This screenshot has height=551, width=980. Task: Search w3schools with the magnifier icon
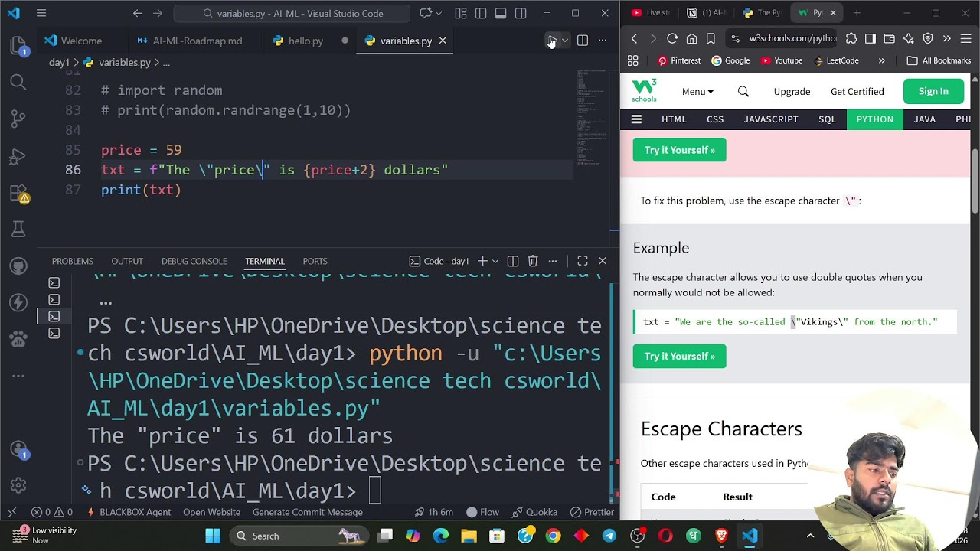click(x=743, y=91)
